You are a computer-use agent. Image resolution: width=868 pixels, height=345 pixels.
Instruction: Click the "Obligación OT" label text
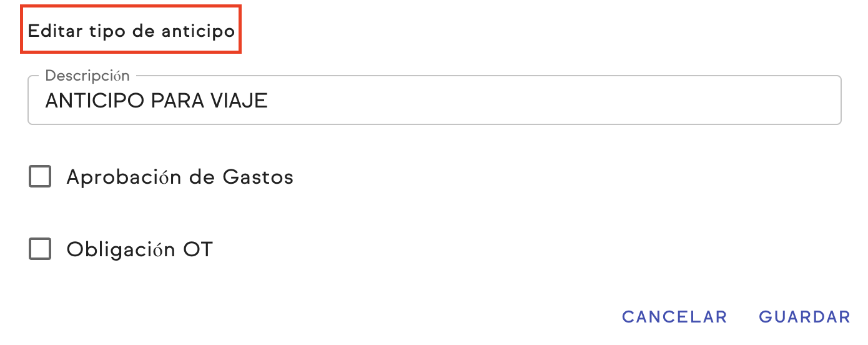pos(139,250)
